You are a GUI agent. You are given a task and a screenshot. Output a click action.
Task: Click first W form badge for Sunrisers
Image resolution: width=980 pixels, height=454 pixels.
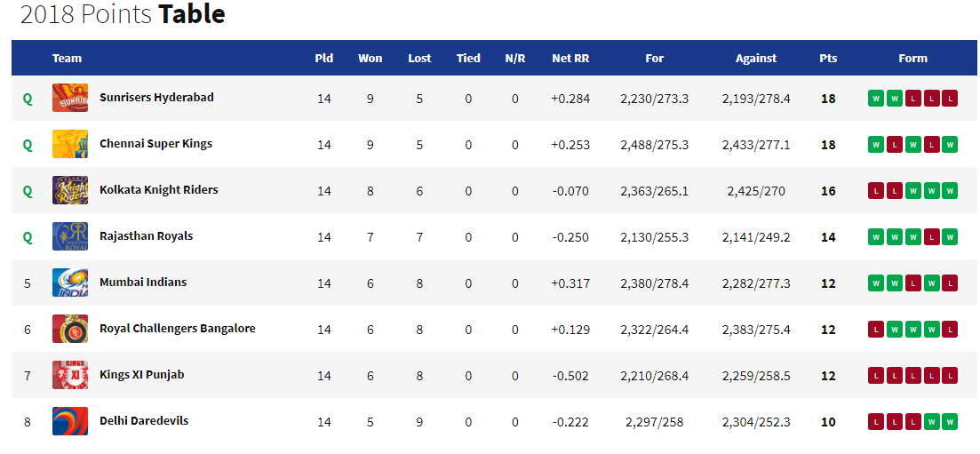tap(876, 99)
